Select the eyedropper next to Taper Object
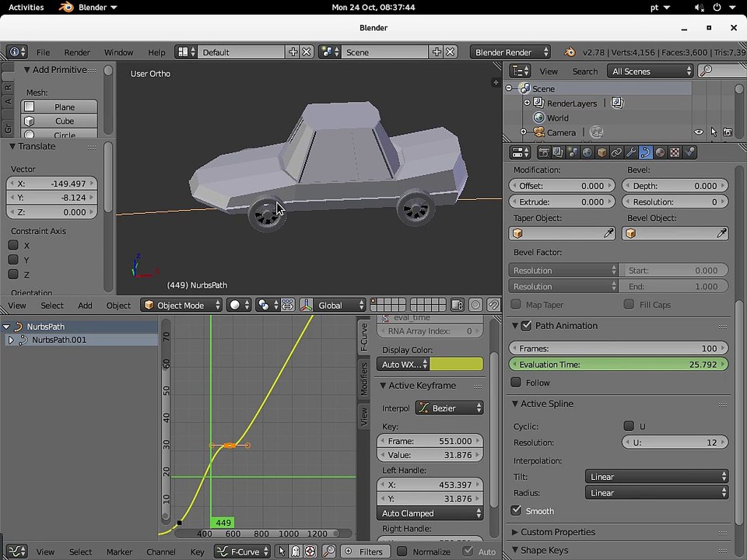Screen dimensions: 747x560 [608, 233]
